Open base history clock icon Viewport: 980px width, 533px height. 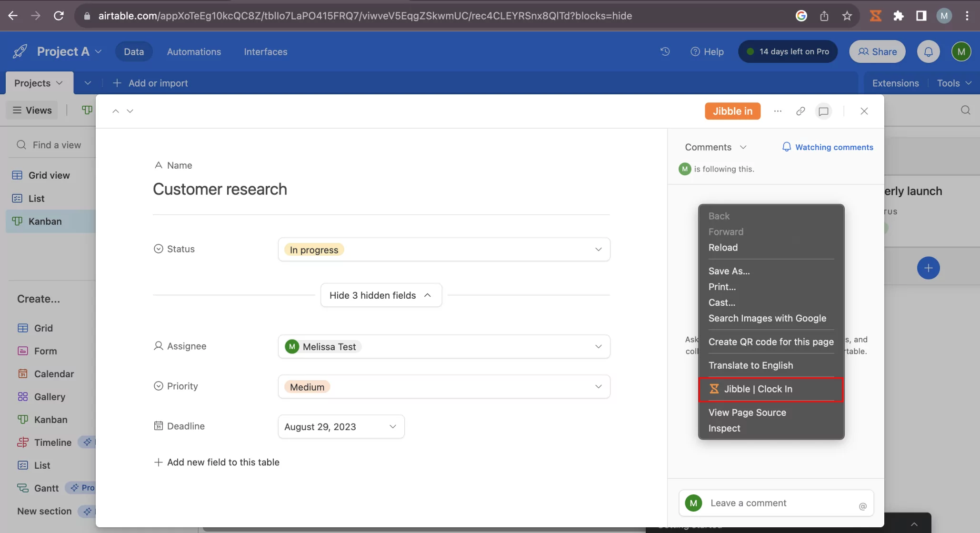[665, 51]
